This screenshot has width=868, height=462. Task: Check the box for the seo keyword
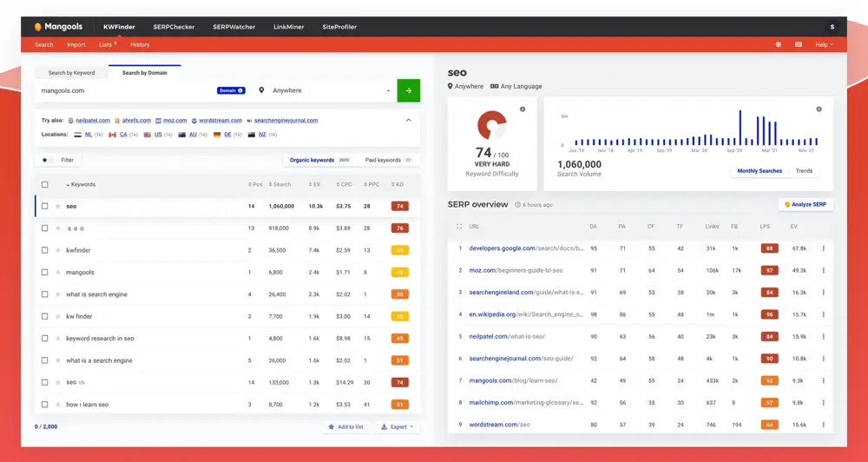pyautogui.click(x=45, y=206)
